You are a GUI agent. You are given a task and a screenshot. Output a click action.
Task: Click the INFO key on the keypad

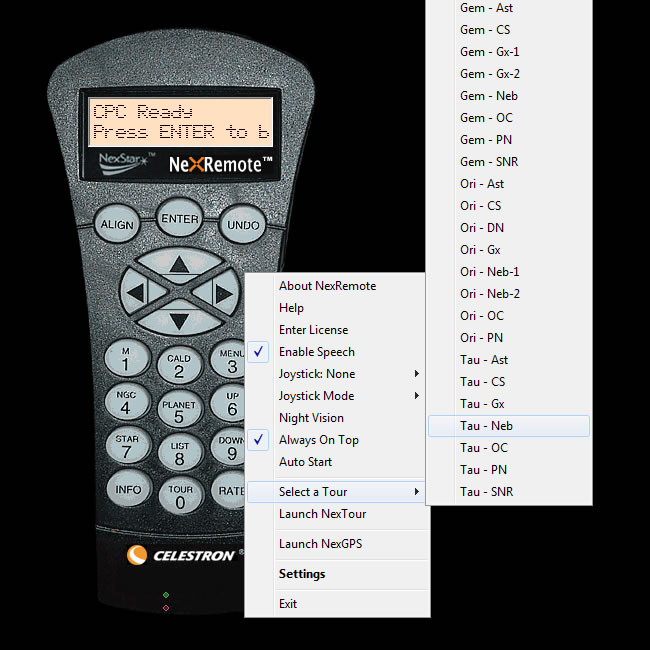(x=128, y=490)
